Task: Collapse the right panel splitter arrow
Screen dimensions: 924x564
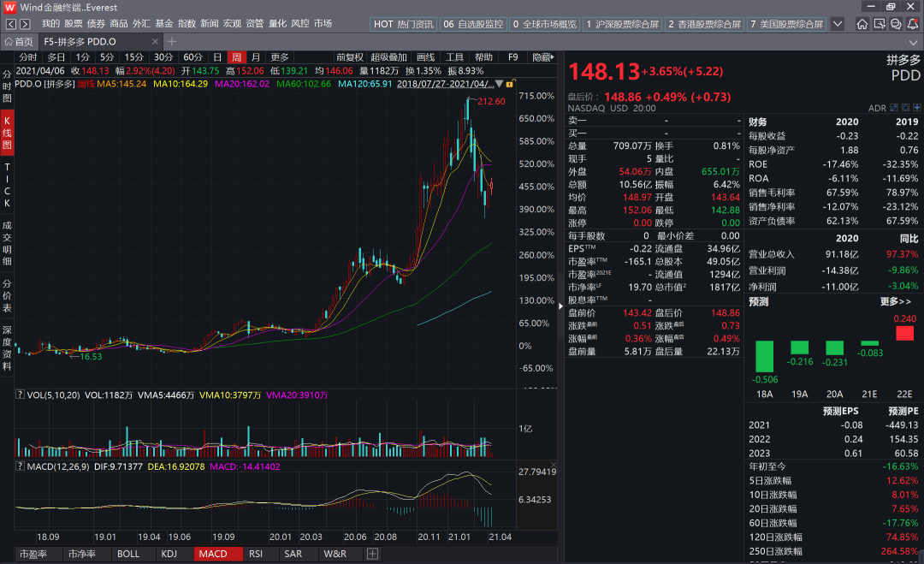Action: 560,306
